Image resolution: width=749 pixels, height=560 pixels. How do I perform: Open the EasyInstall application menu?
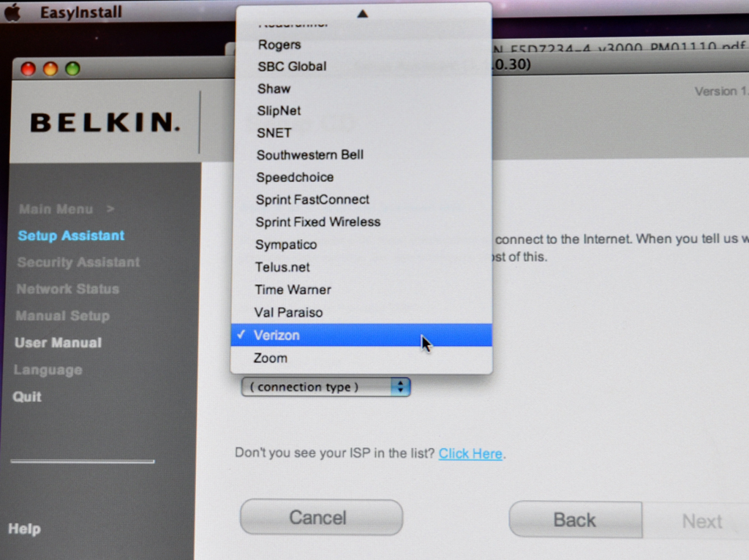[x=80, y=12]
